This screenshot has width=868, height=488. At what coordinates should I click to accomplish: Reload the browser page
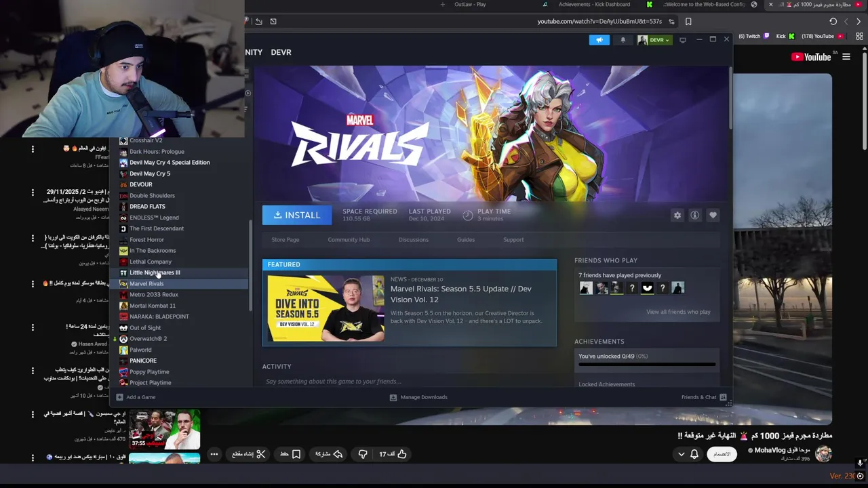pos(833,22)
